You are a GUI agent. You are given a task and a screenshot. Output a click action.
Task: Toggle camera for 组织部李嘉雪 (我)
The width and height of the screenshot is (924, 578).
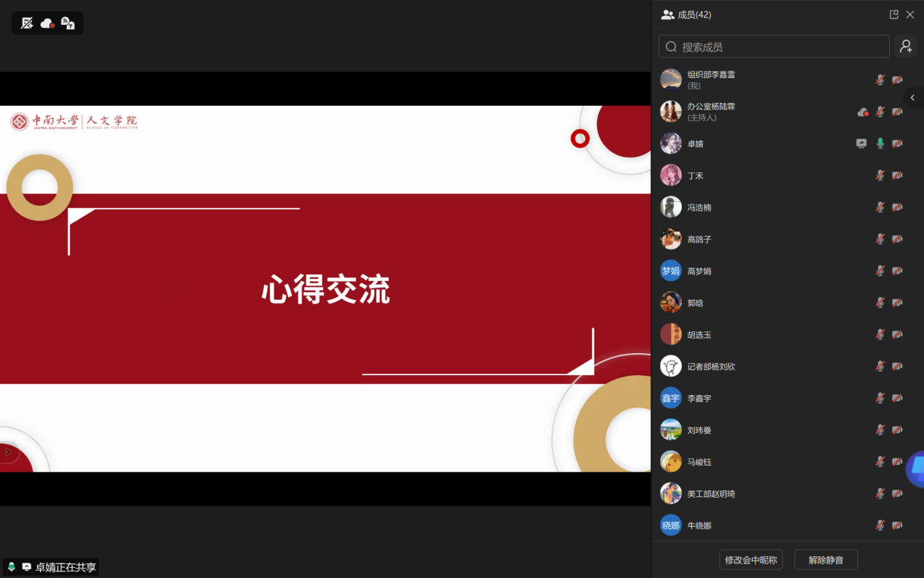(x=897, y=80)
